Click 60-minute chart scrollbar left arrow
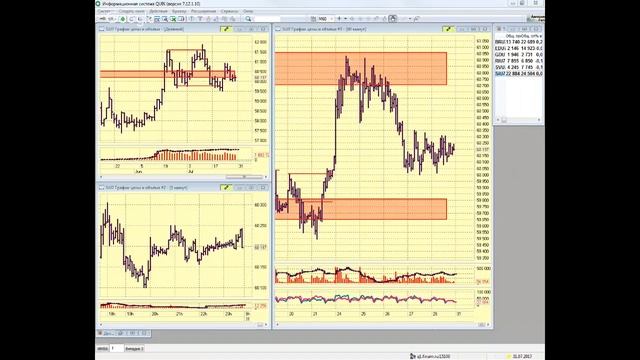This screenshot has width=640, height=360. click(278, 325)
